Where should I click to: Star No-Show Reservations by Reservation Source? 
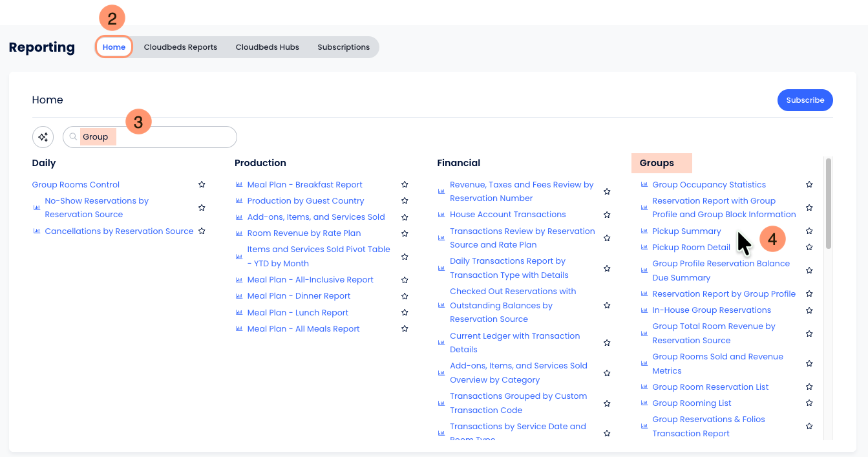click(x=202, y=207)
